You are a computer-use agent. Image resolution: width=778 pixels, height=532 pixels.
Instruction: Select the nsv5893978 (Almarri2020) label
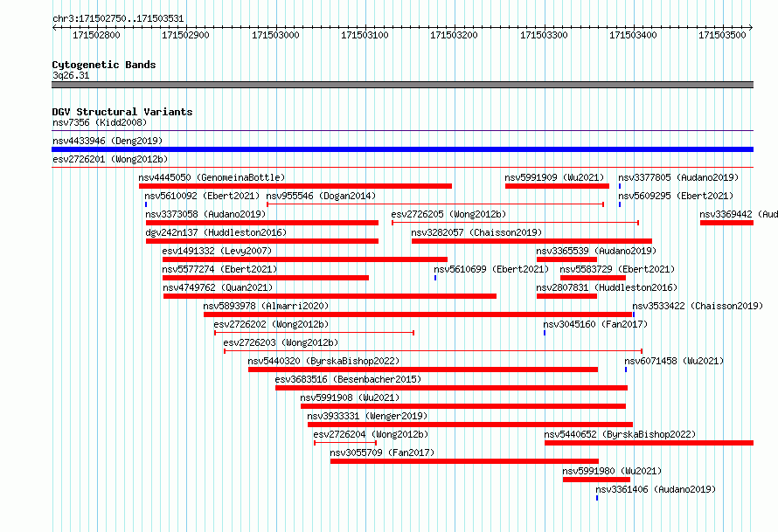pyautogui.click(x=266, y=306)
